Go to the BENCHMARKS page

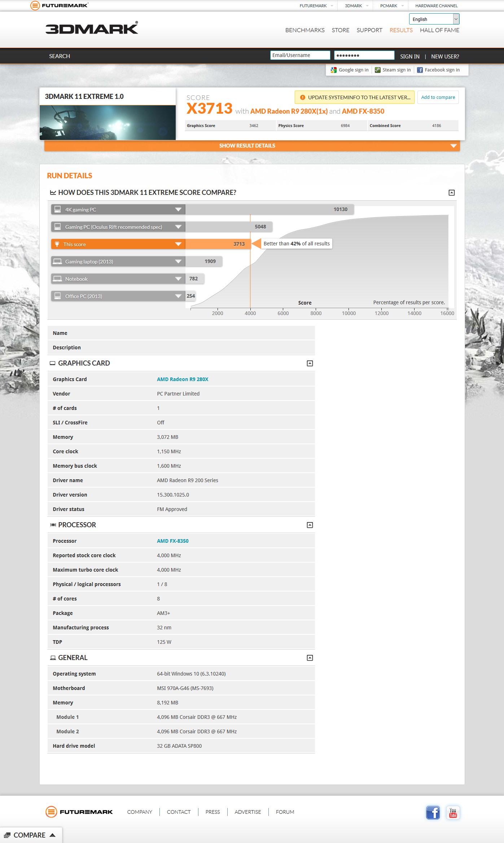(305, 30)
